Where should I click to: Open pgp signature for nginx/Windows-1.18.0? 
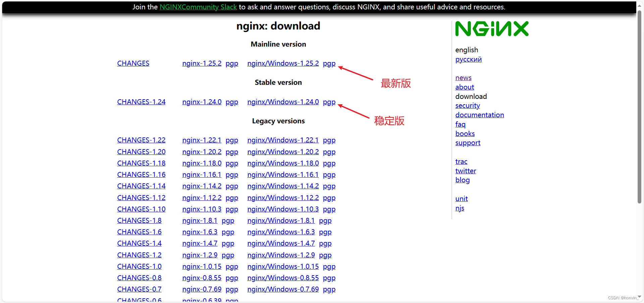tap(329, 164)
